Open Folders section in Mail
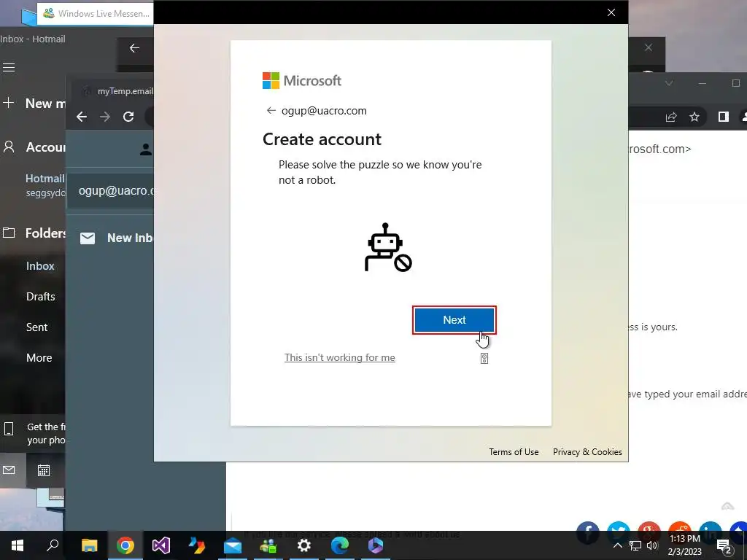747x560 pixels. click(34, 233)
